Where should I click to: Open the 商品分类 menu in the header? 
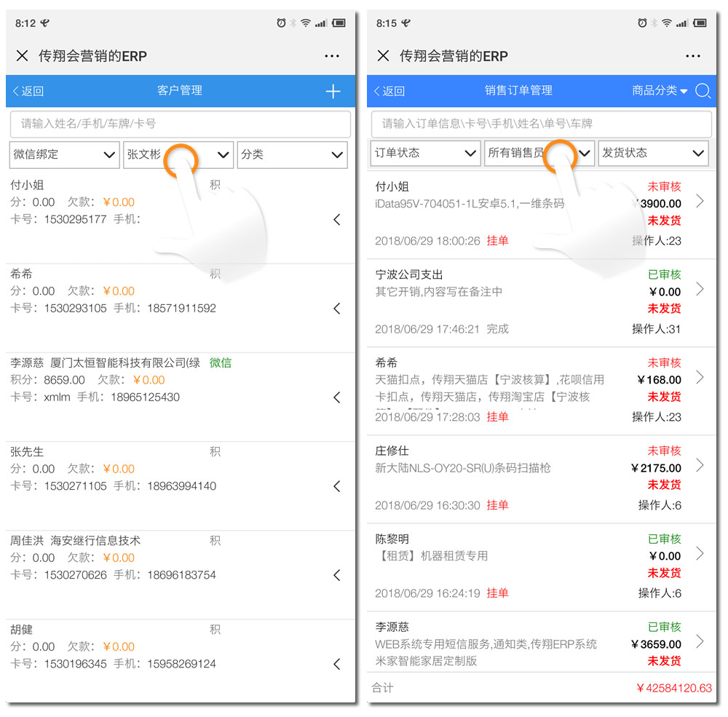point(660,90)
